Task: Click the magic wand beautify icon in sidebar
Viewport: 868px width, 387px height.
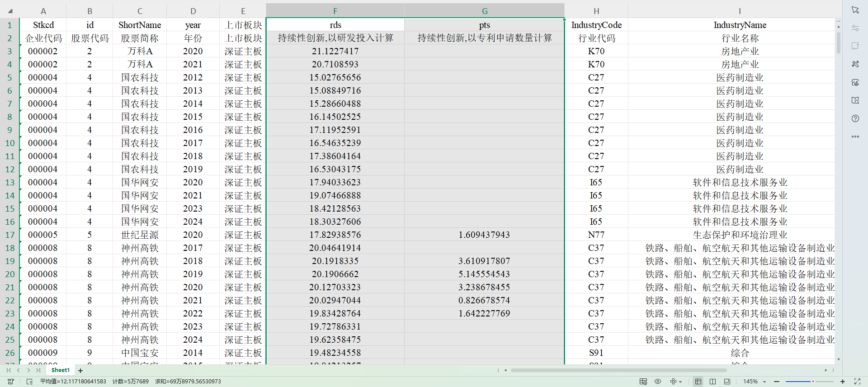Action: coord(855,64)
